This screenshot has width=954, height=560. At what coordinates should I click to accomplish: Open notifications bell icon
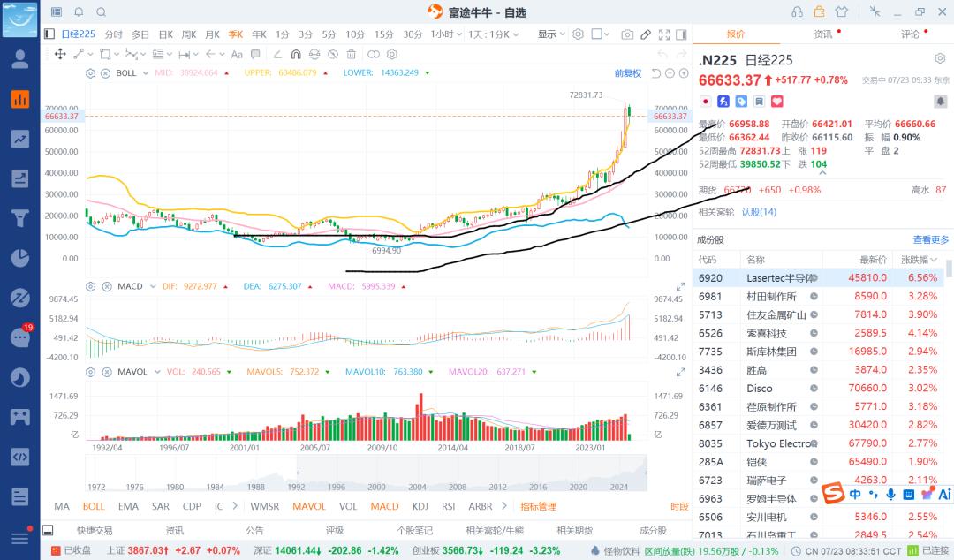tap(79, 12)
